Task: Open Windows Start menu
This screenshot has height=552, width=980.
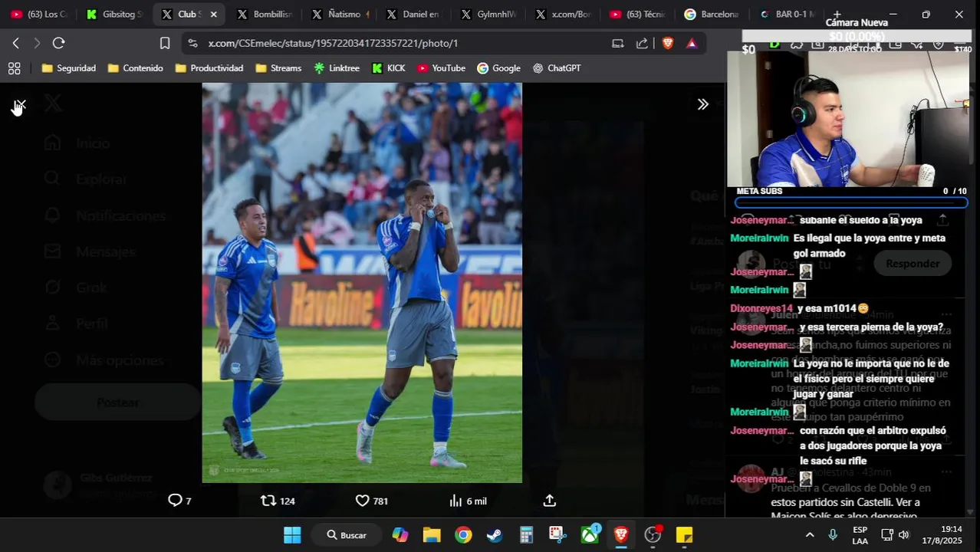Action: [x=292, y=534]
